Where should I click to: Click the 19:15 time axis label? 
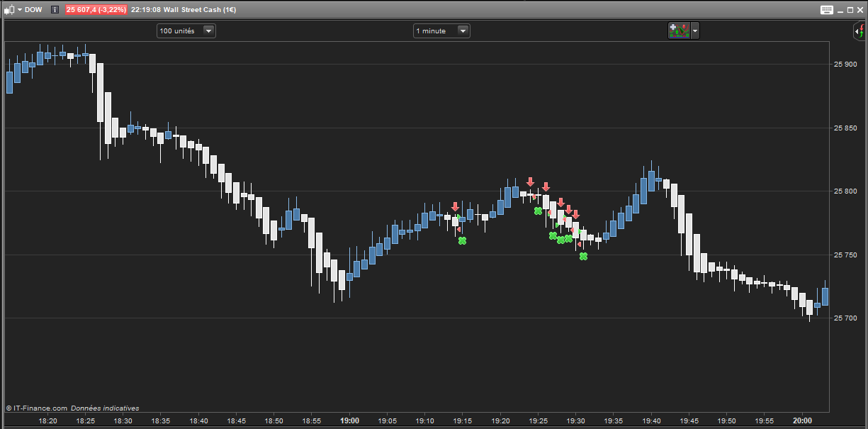[x=462, y=420]
